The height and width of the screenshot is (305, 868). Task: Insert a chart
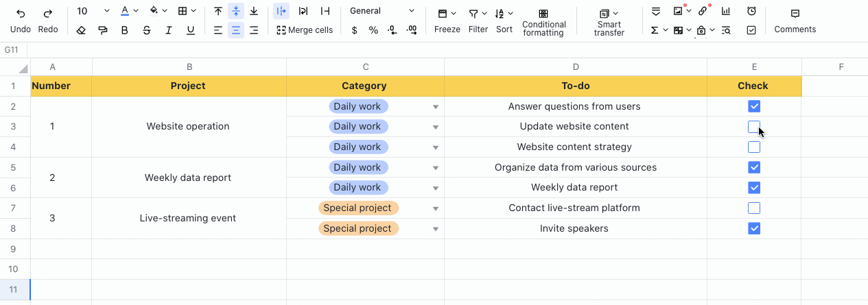[726, 11]
